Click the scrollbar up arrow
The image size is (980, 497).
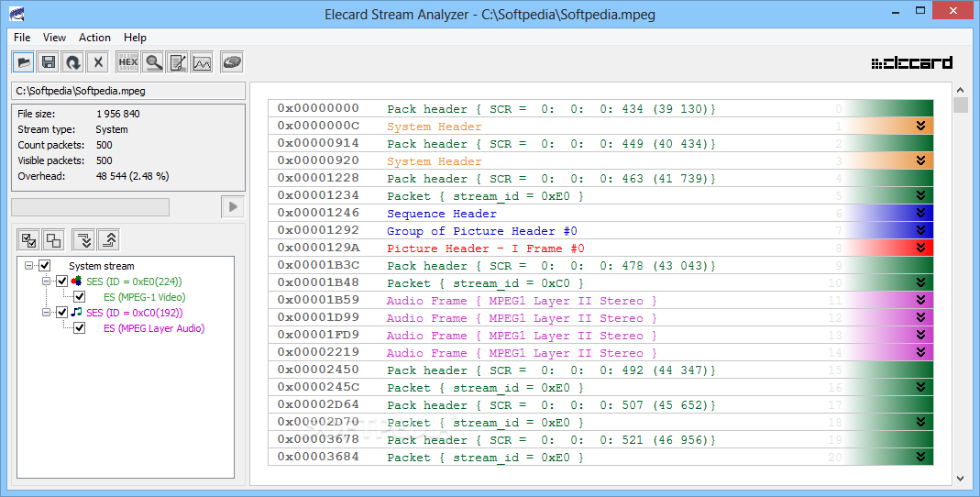[961, 89]
